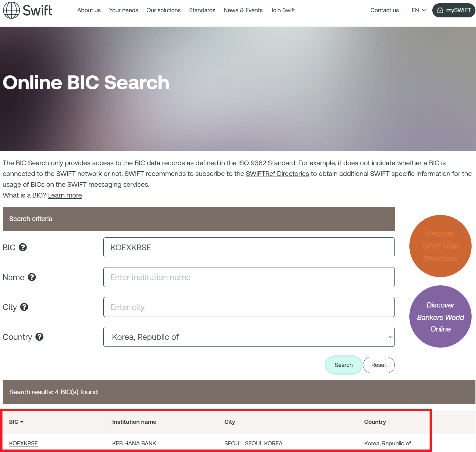This screenshot has height=452, width=476.
Task: Open the Country dropdown showing Korea, Republic of
Action: click(x=249, y=337)
